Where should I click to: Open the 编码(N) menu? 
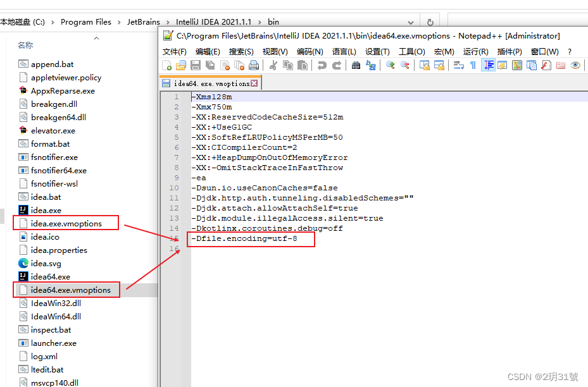310,52
